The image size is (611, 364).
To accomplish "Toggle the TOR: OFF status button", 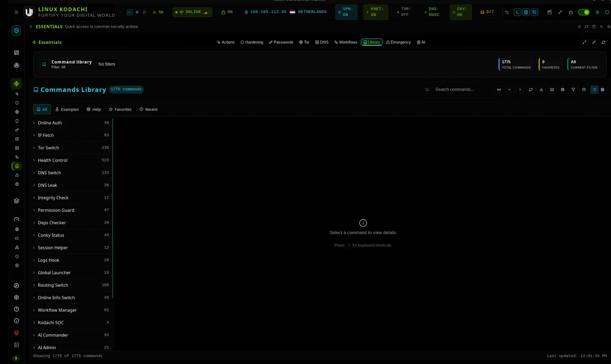I will tap(404, 12).
